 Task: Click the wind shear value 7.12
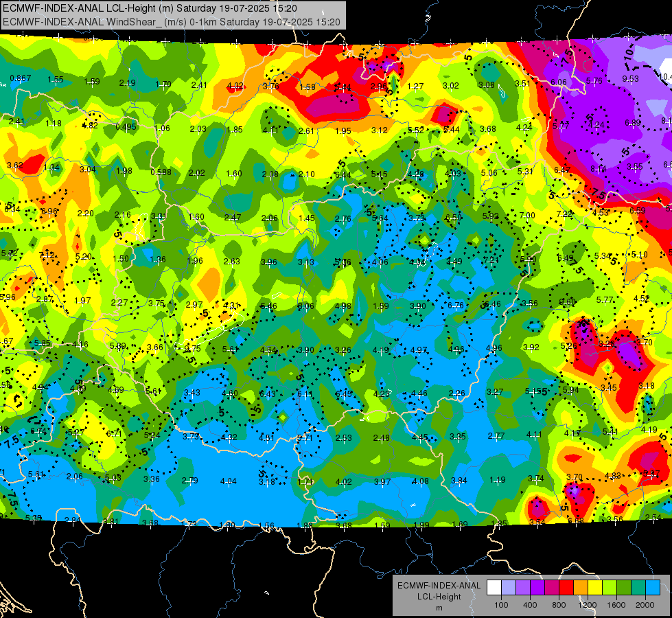click(x=47, y=255)
